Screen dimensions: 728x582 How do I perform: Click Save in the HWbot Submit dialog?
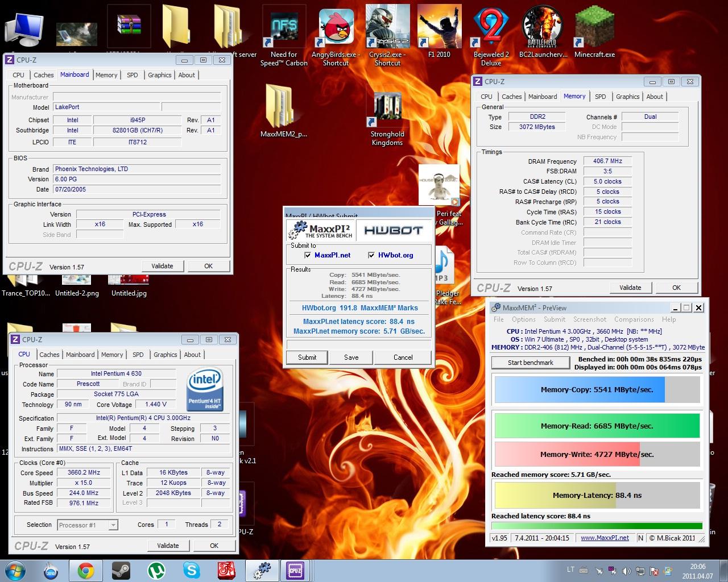point(351,357)
